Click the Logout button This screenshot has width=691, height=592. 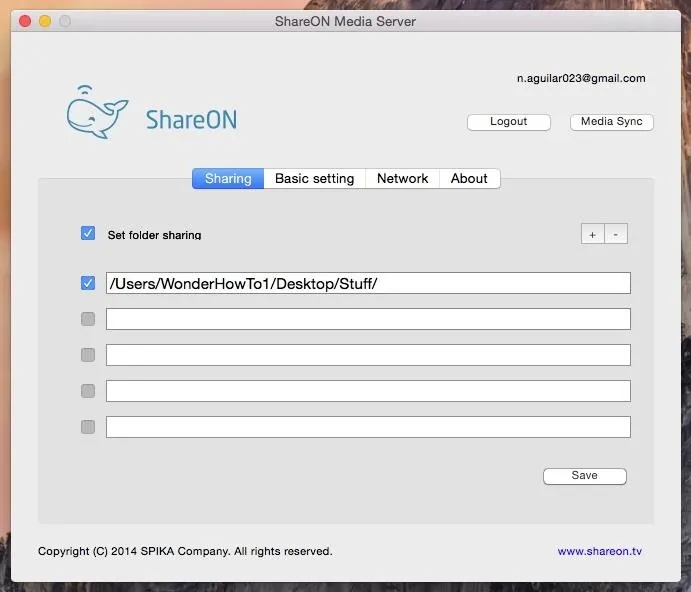tap(509, 122)
